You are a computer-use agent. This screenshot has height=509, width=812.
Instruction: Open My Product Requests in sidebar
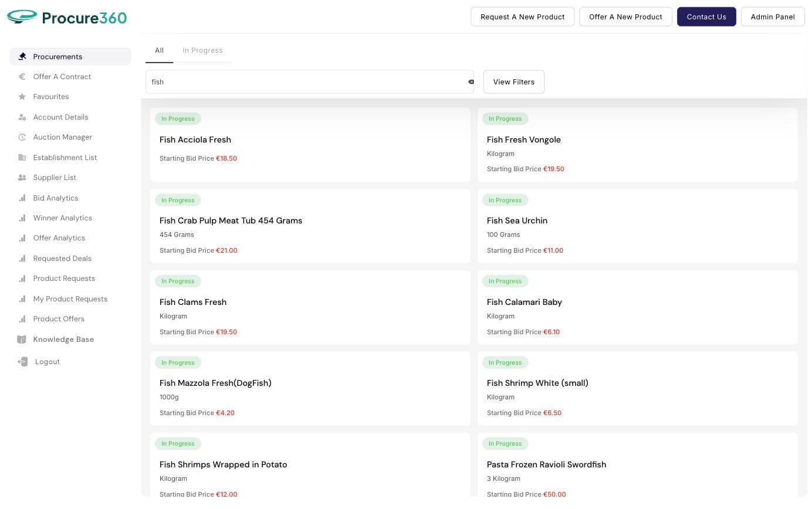(70, 299)
